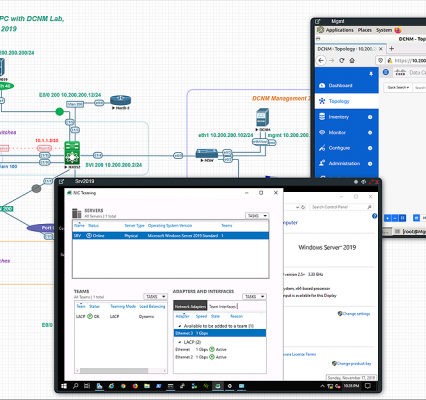Image resolution: width=426 pixels, height=400 pixels.
Task: Open Firefox from the Windows taskbar
Action: coord(135,386)
